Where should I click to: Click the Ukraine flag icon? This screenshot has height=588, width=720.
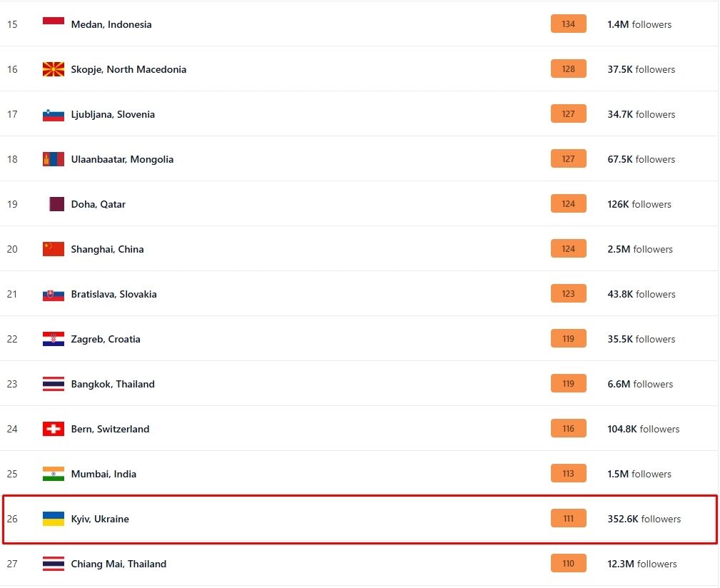pos(54,519)
